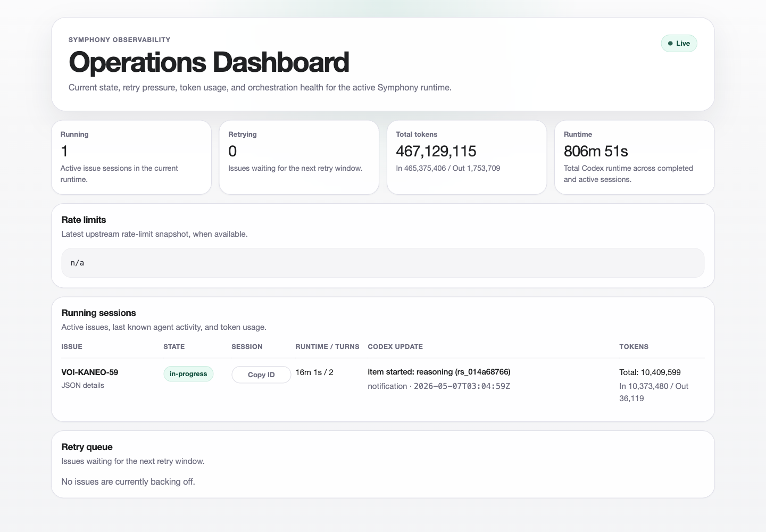Click Total: 10,409,599 tokens cell
The image size is (766, 532).
[x=650, y=372]
